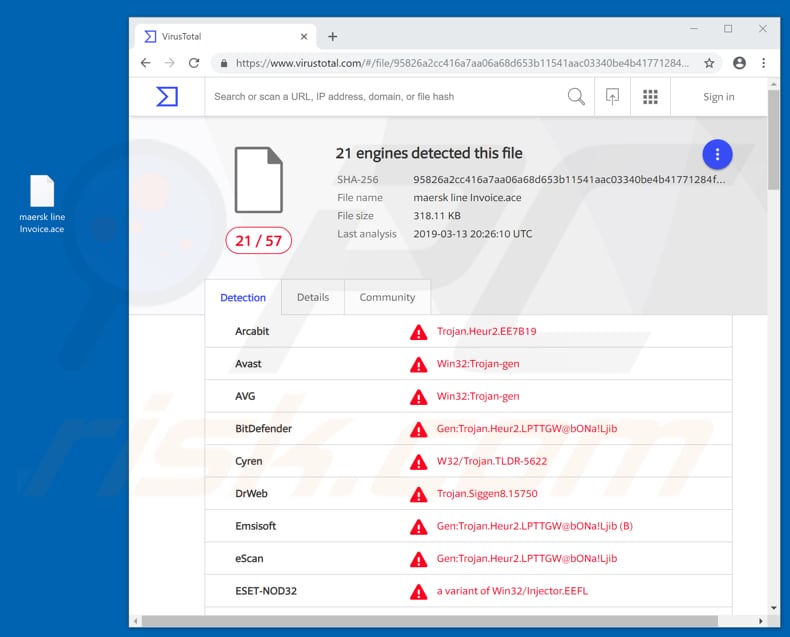Open the Chrome three-dot menu
The height and width of the screenshot is (637, 790).
click(763, 63)
